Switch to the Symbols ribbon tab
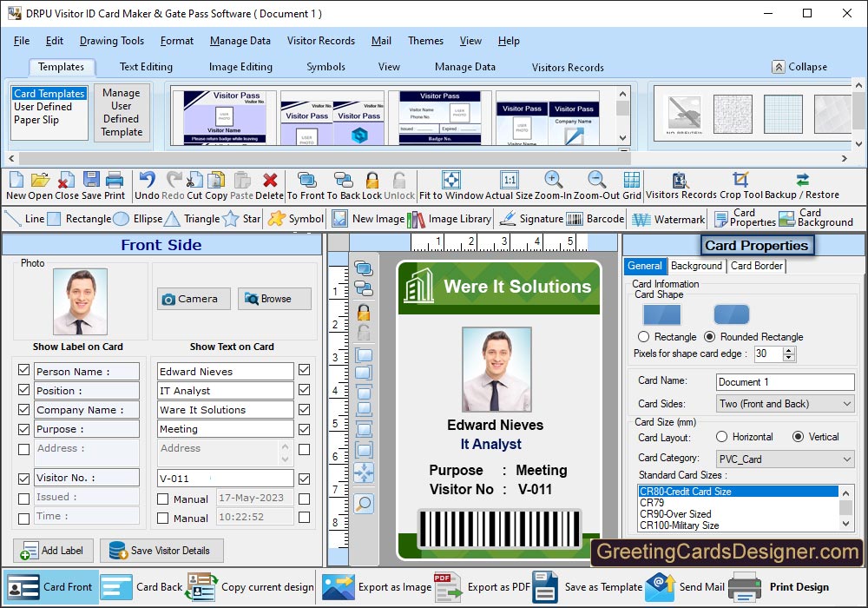Screen dimensions: 868x608 (x=325, y=67)
